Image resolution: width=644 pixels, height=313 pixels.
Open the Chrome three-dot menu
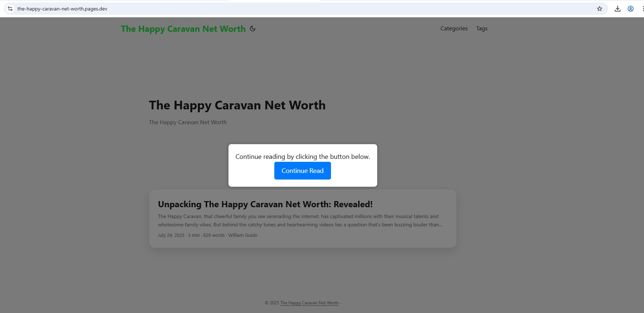pos(643,9)
